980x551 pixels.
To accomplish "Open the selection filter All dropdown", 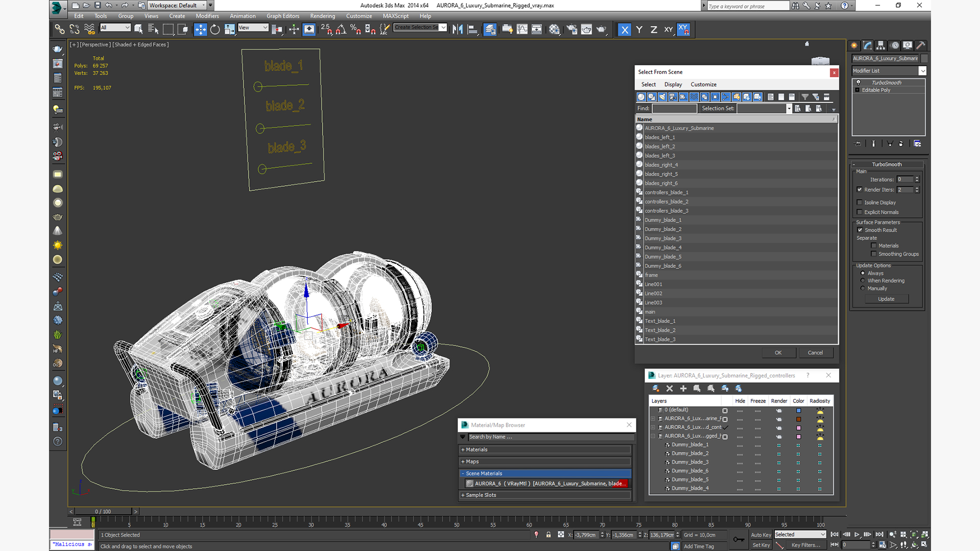I will pyautogui.click(x=115, y=28).
